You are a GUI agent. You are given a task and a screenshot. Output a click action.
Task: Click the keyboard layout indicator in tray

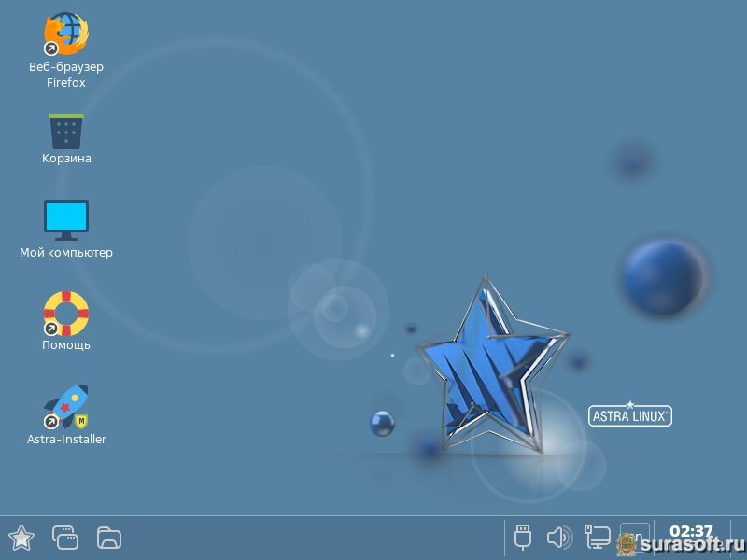click(x=635, y=538)
